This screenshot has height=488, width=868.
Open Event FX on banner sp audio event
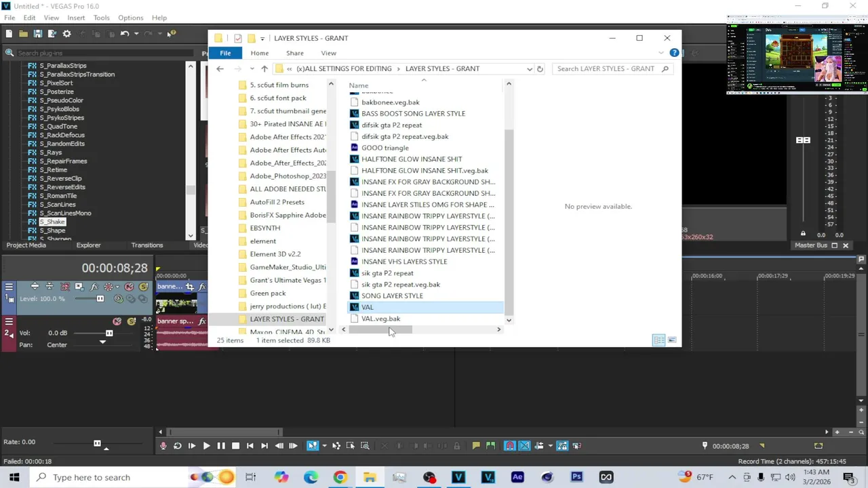202,321
